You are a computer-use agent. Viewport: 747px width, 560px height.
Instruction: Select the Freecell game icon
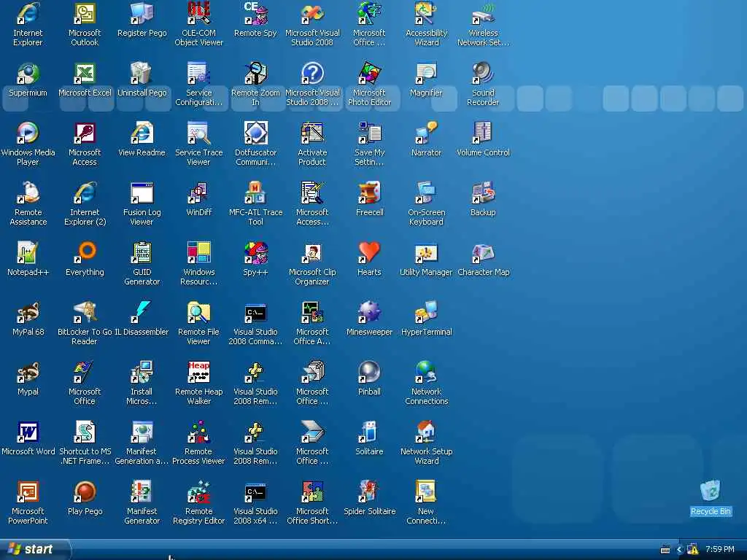pyautogui.click(x=370, y=193)
